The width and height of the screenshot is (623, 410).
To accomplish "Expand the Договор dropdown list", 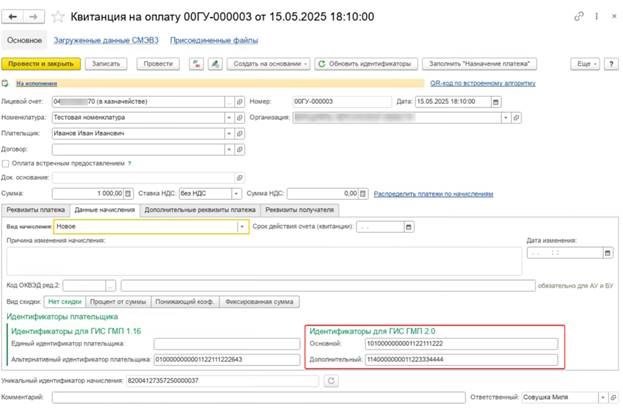I will [229, 149].
